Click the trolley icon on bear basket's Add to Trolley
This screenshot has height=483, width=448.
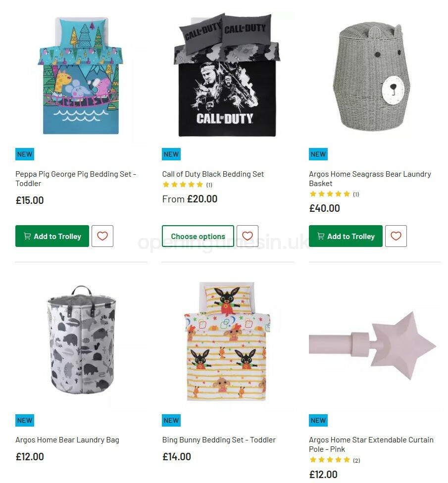click(x=321, y=236)
